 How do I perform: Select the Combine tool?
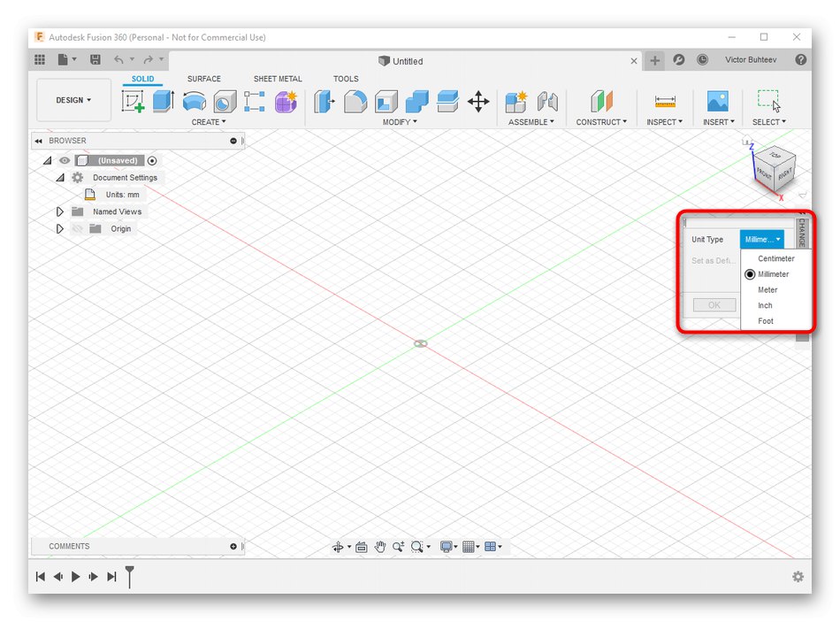[x=417, y=102]
